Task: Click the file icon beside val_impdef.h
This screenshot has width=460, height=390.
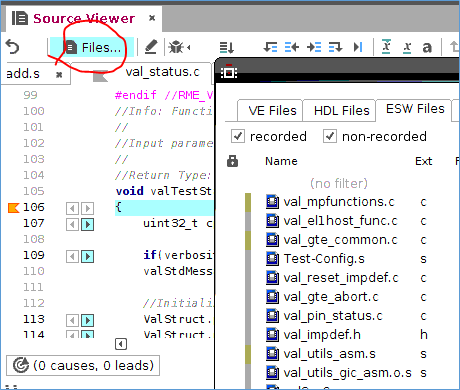Action: point(272,335)
